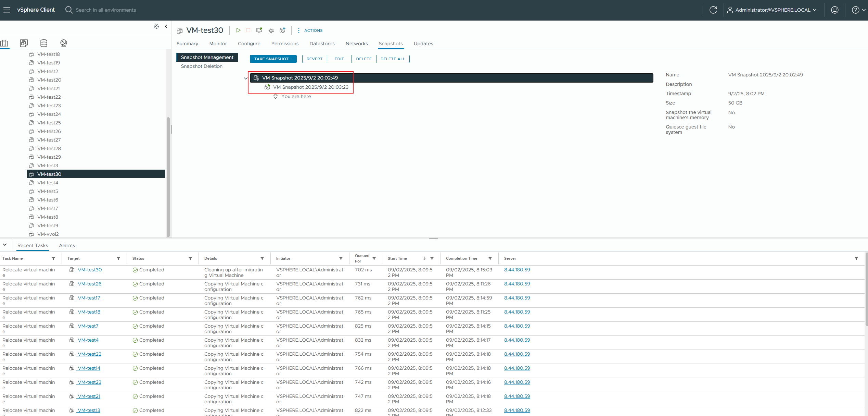Click the edit VM settings icon
The width and height of the screenshot is (868, 416).
[271, 30]
